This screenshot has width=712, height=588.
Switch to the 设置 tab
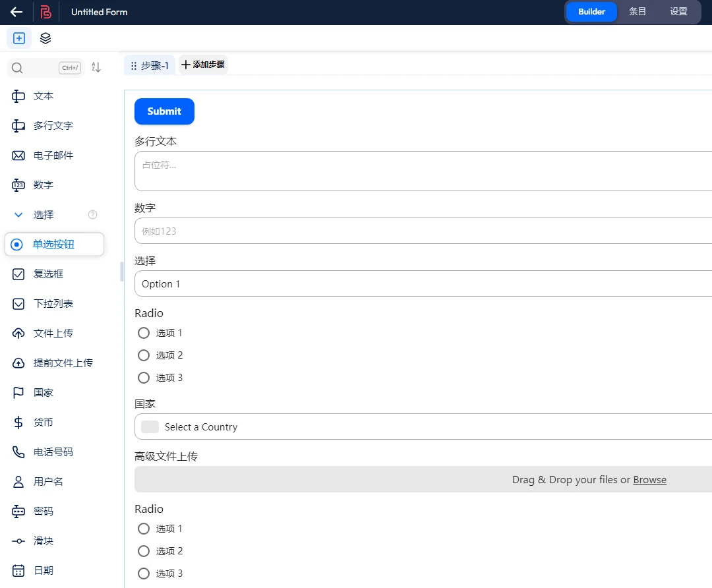pyautogui.click(x=678, y=11)
